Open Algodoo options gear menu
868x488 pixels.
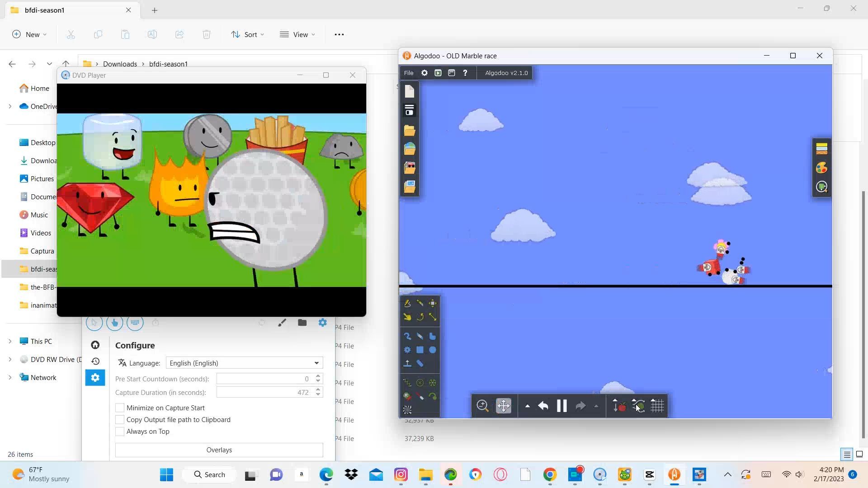click(x=424, y=73)
